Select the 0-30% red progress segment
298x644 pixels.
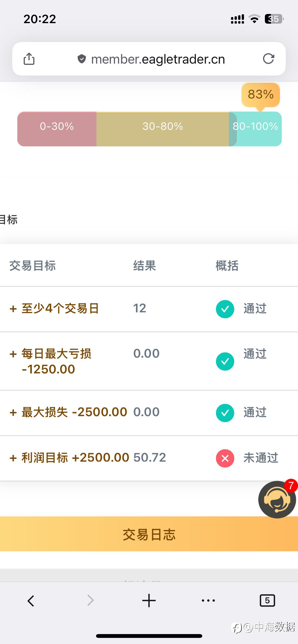tap(57, 129)
